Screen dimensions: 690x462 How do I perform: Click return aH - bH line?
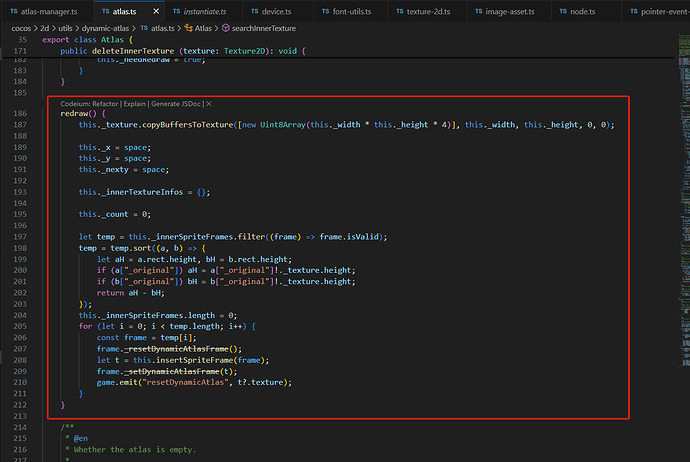[x=131, y=293]
